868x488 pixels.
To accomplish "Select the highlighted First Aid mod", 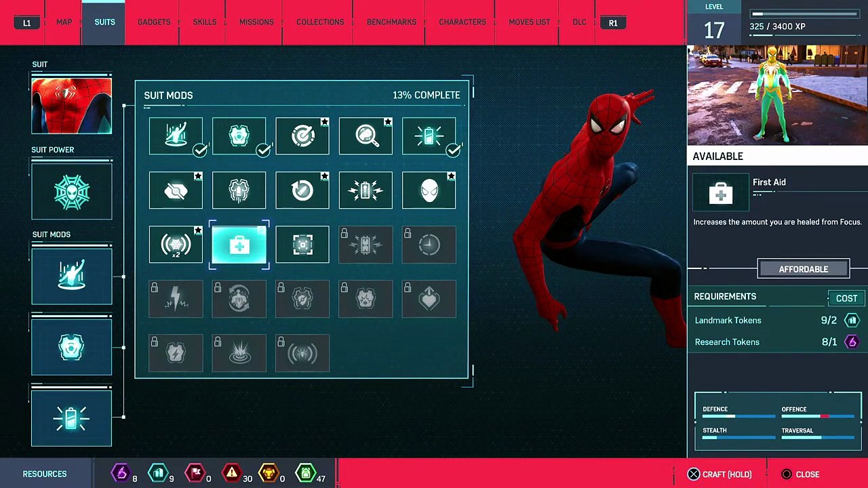I will [239, 245].
